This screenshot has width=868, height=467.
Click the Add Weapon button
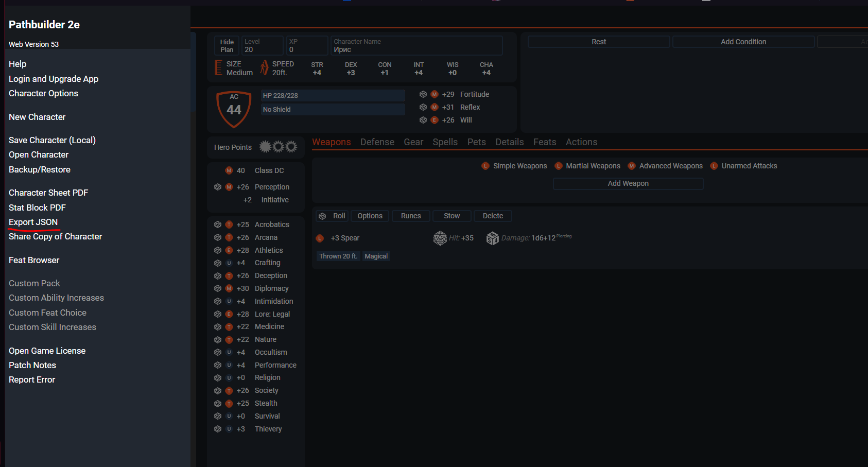[628, 183]
